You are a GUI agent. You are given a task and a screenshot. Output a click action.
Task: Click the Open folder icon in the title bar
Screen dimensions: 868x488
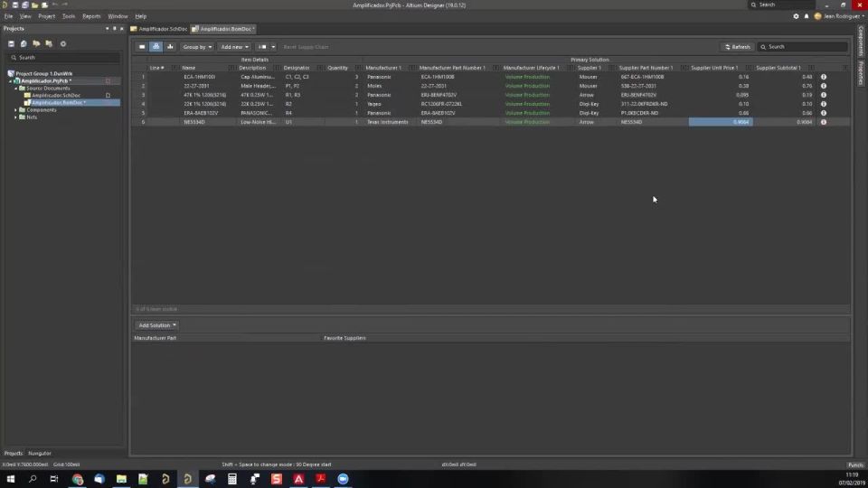pos(35,5)
